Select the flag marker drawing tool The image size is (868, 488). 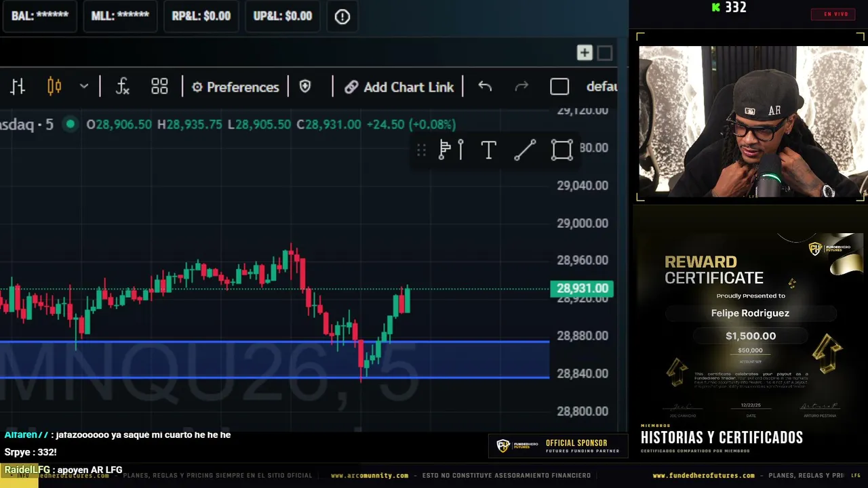tap(451, 150)
